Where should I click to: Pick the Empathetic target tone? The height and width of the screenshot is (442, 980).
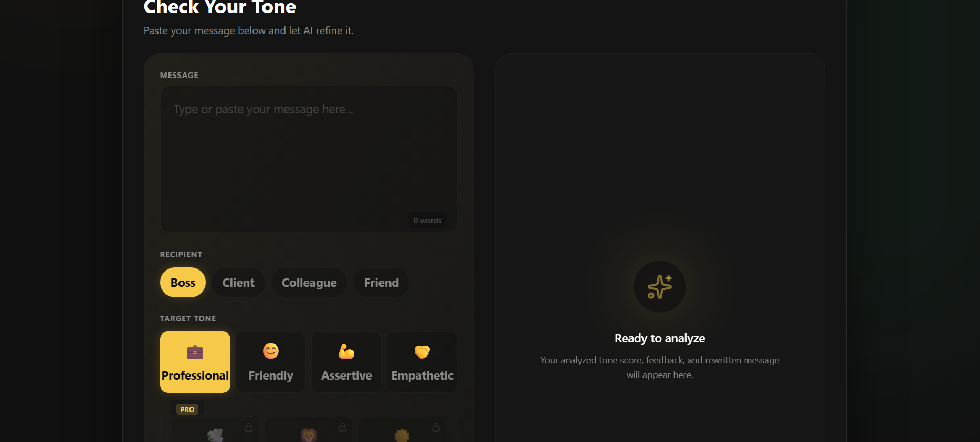423,362
